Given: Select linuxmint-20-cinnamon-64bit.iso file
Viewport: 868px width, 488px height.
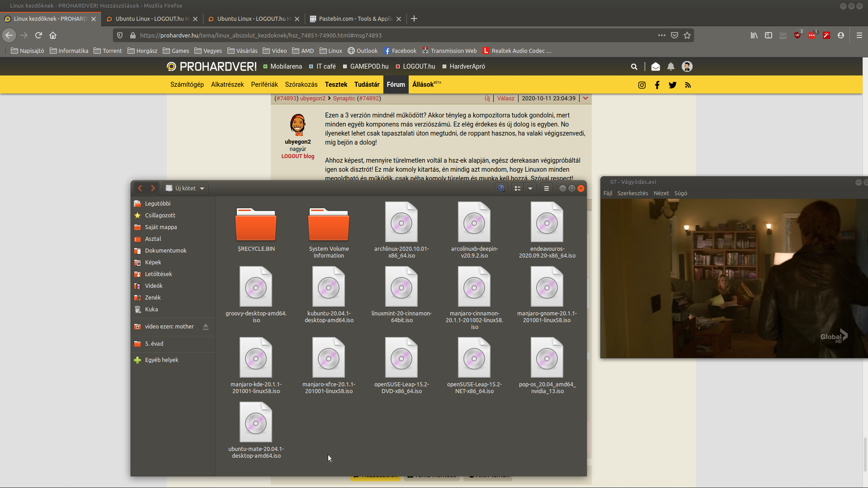Looking at the screenshot, I should pyautogui.click(x=401, y=295).
